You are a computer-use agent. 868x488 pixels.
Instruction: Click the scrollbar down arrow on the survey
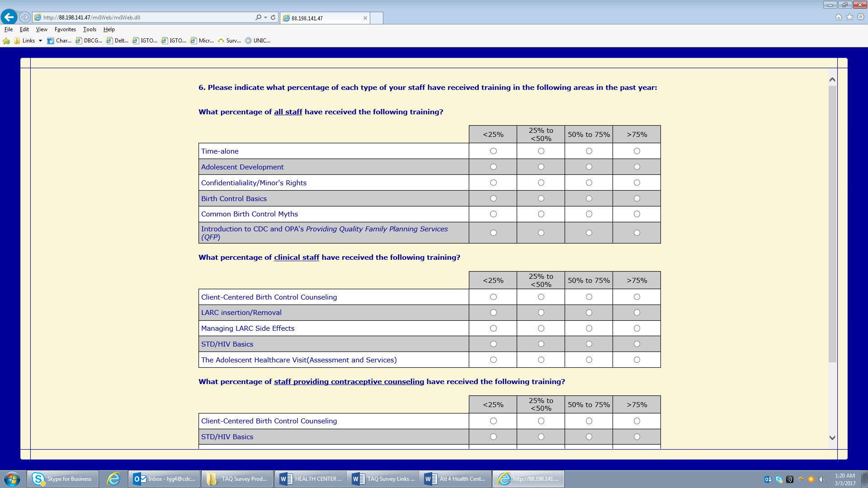click(832, 437)
